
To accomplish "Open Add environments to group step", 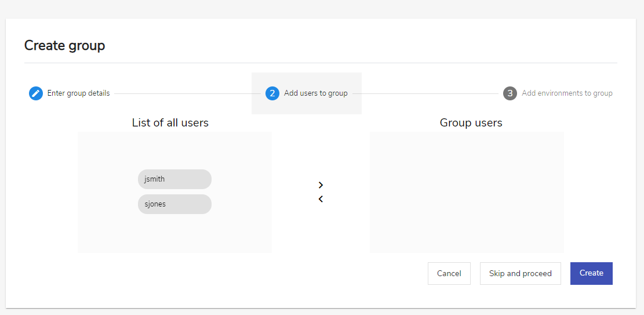I will click(567, 93).
